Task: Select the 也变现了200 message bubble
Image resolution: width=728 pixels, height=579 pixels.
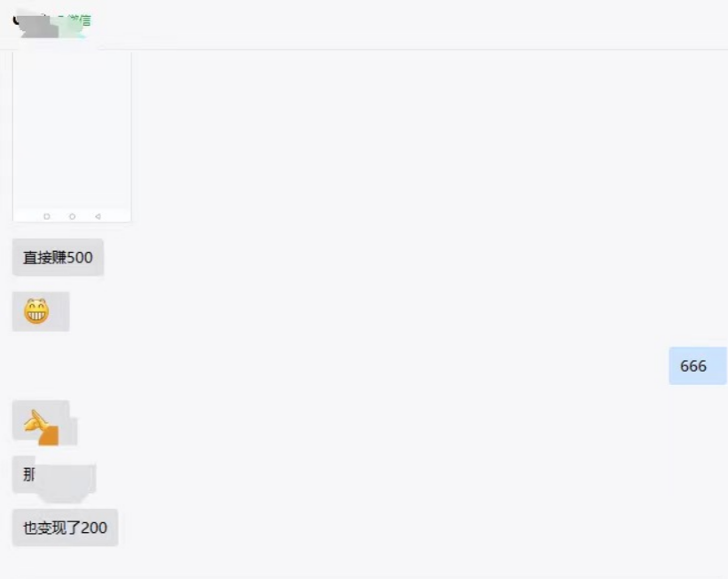Action: [x=65, y=528]
